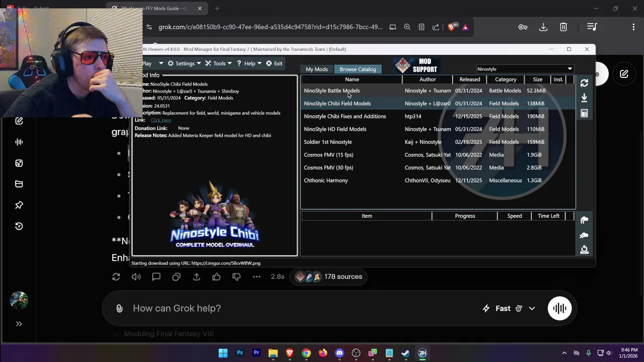Download the selected catalog mod
The width and height of the screenshot is (644, 362).
click(x=584, y=98)
